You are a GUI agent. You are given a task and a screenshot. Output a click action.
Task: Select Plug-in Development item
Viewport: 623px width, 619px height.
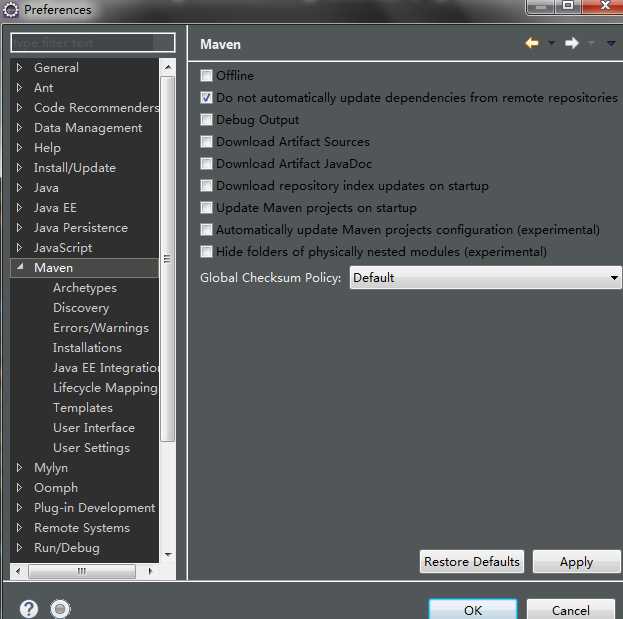(95, 507)
